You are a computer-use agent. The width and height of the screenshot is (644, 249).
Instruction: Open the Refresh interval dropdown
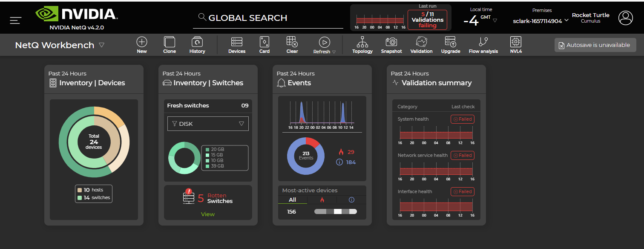(x=334, y=52)
